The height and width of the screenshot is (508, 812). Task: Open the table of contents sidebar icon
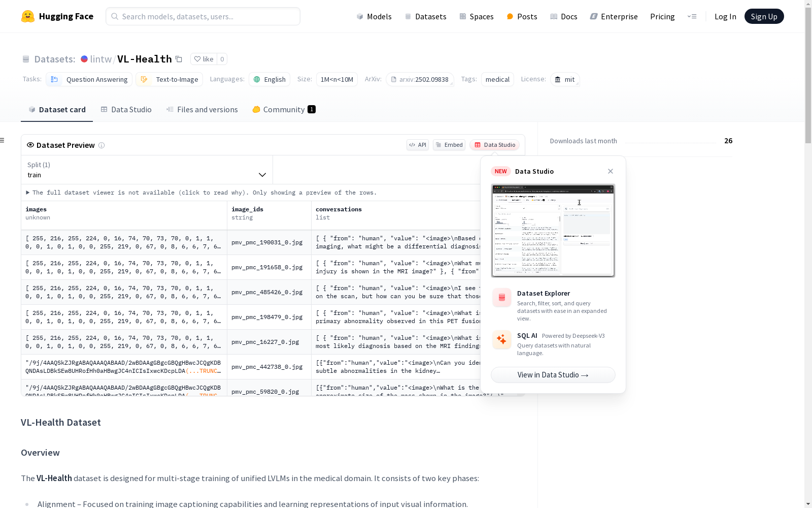pos(3,140)
